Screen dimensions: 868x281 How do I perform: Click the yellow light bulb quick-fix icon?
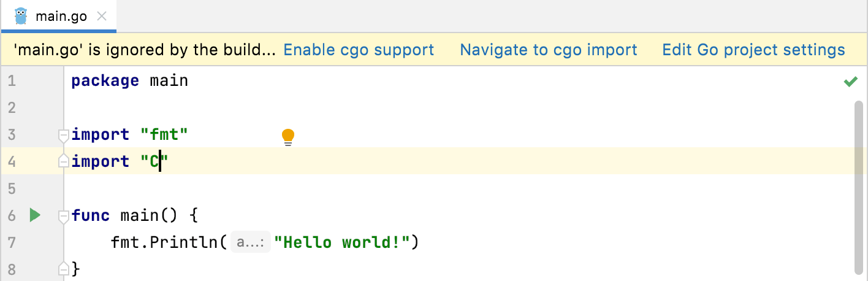tap(288, 137)
